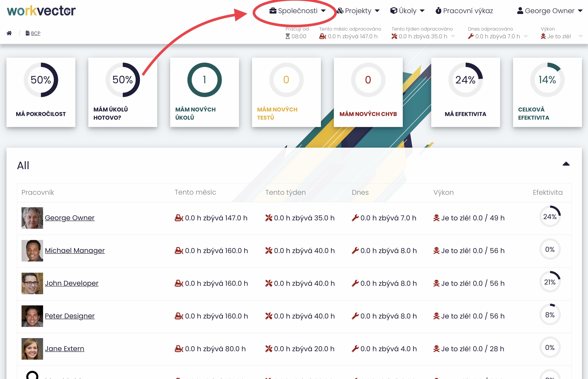Collapse the All section with chevron
The image size is (588, 379).
[x=566, y=164]
